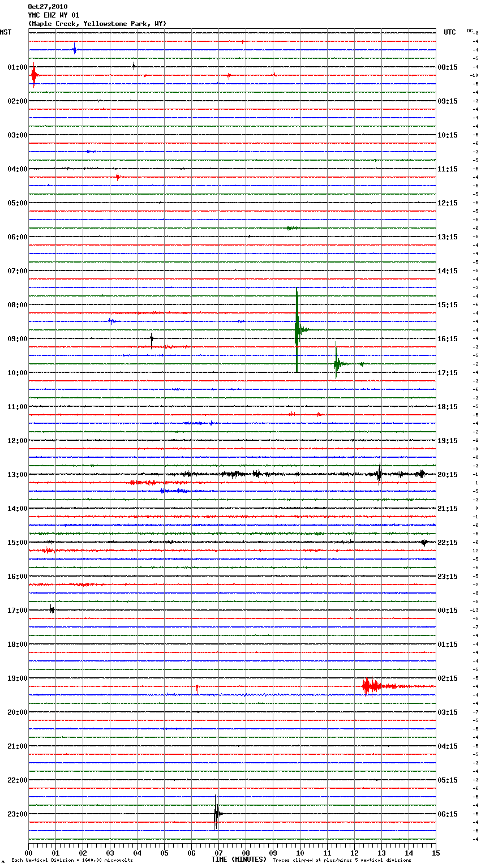The height and width of the screenshot is (868, 481).
Task: Select the 13:00 MST time label
Action: [x=18, y=475]
